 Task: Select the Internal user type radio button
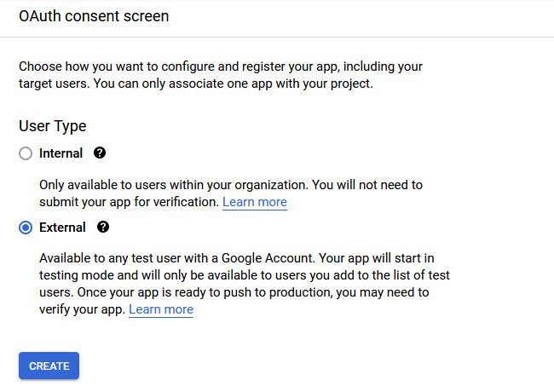(x=26, y=153)
